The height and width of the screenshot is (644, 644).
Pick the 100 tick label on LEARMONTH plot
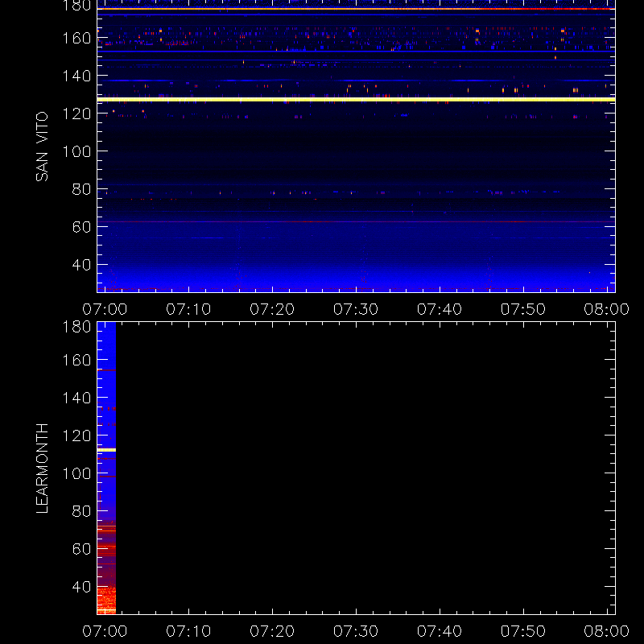click(76, 473)
